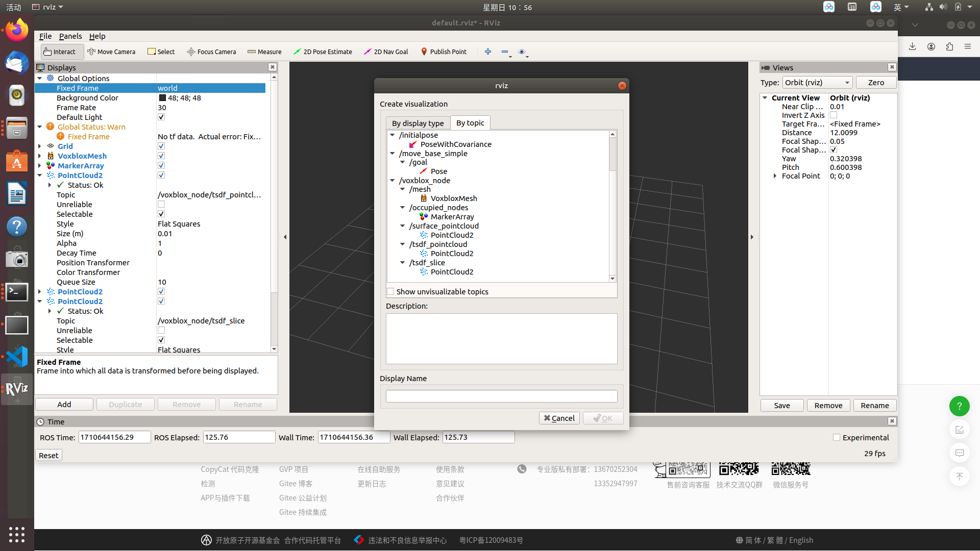Toggle the PointCloud2 visibility checkbox
Viewport: 980px width, 551px height.
(161, 175)
